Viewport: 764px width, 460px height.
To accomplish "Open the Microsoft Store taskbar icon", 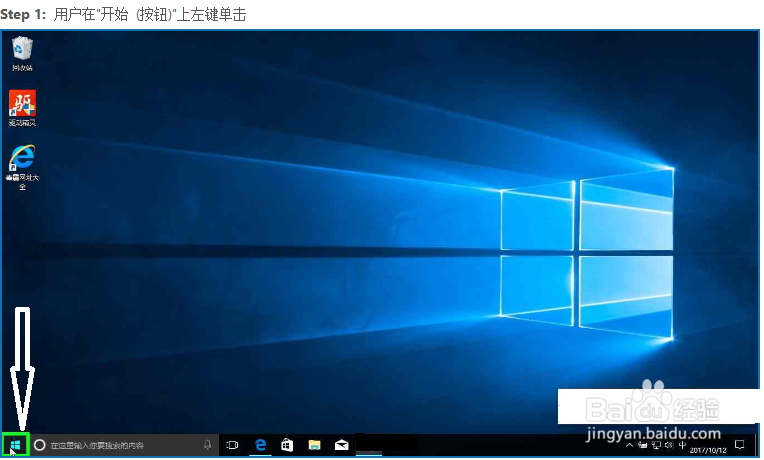I will pos(287,445).
